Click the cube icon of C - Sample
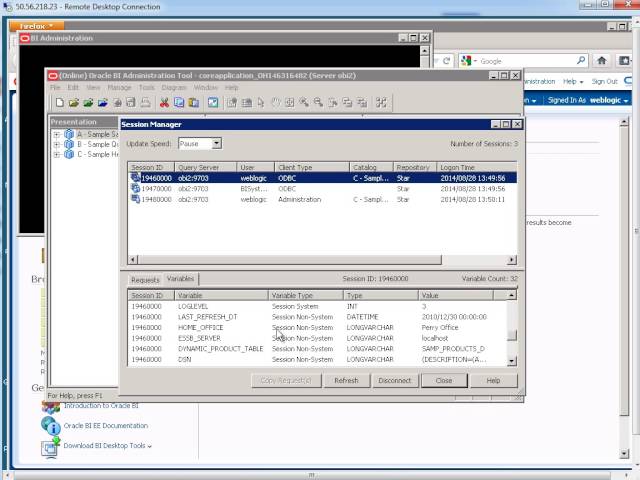Screen dimensions: 640x480 click(x=69, y=154)
